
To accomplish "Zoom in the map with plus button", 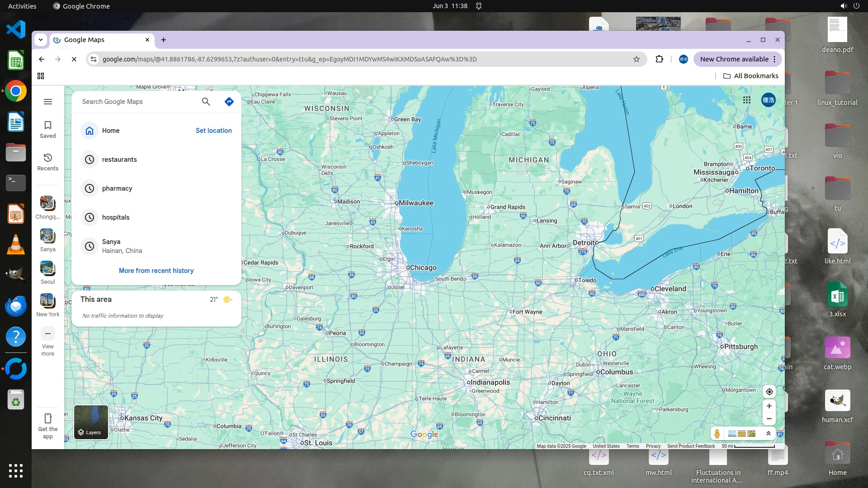I will coord(769,406).
